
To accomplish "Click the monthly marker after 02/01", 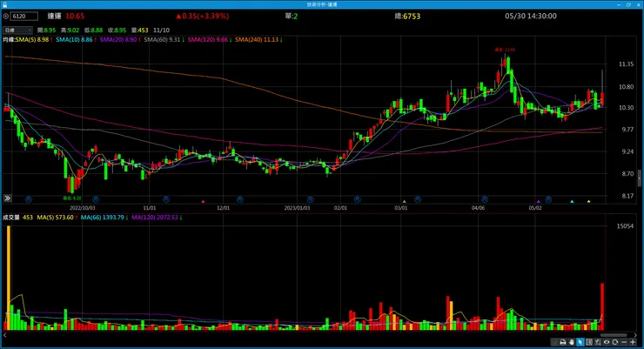I will click(x=358, y=199).
